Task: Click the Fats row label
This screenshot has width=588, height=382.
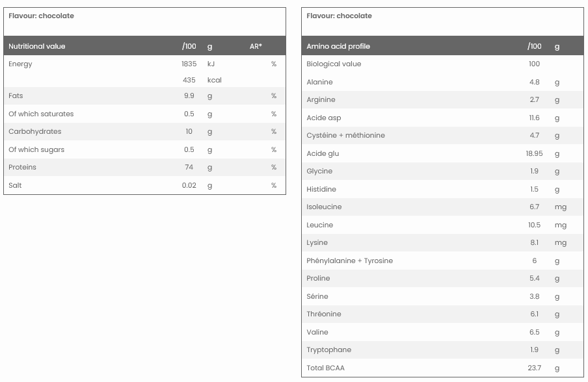Action: [x=16, y=96]
